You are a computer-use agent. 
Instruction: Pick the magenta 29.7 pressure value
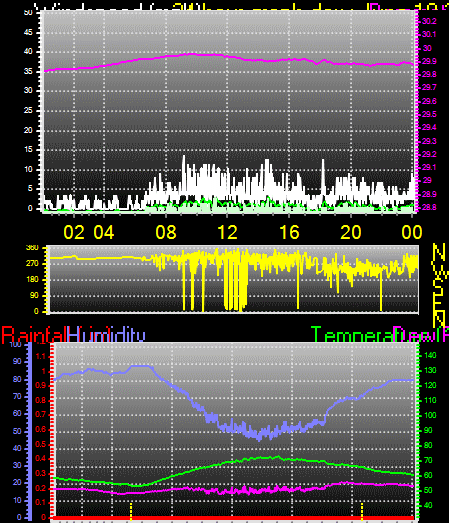coord(429,87)
